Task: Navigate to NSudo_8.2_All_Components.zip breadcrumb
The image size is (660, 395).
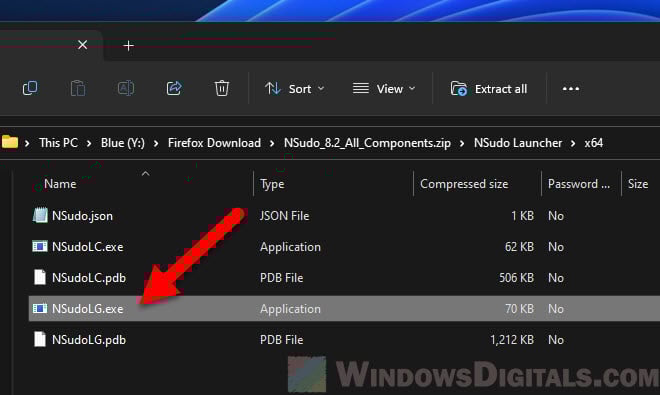Action: (367, 143)
